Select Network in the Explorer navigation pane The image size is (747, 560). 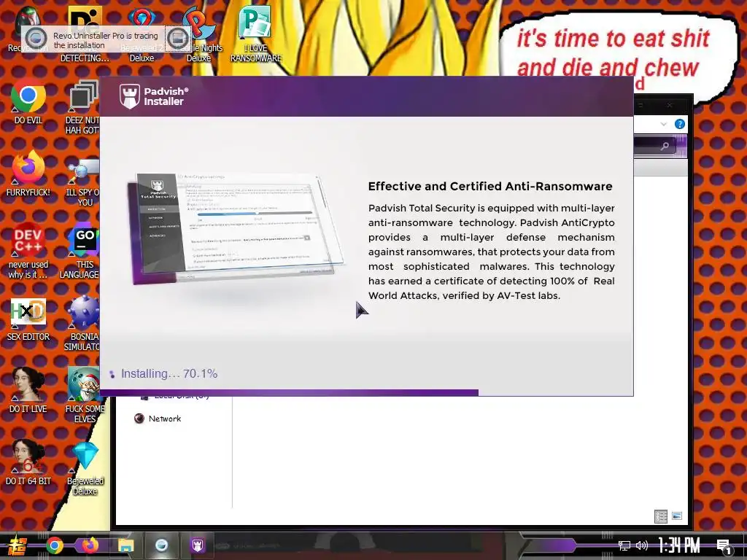tap(164, 419)
